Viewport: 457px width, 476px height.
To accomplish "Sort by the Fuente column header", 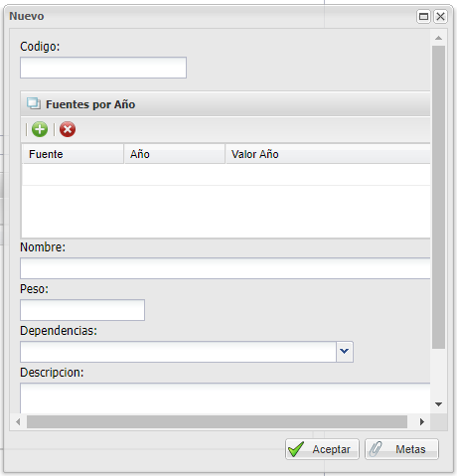I will click(x=73, y=154).
